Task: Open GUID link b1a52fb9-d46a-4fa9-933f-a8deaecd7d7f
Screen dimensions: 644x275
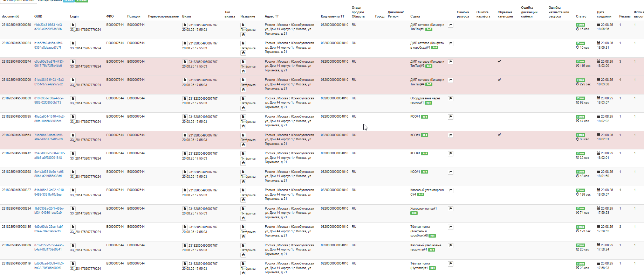Action: point(49,45)
